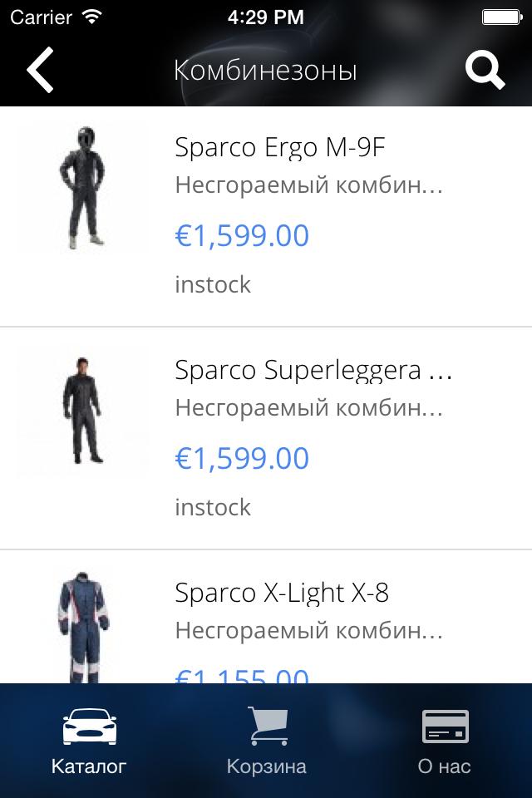Tap instock label under Sparco Ergo M-9F
This screenshot has width=532, height=798.
click(212, 284)
